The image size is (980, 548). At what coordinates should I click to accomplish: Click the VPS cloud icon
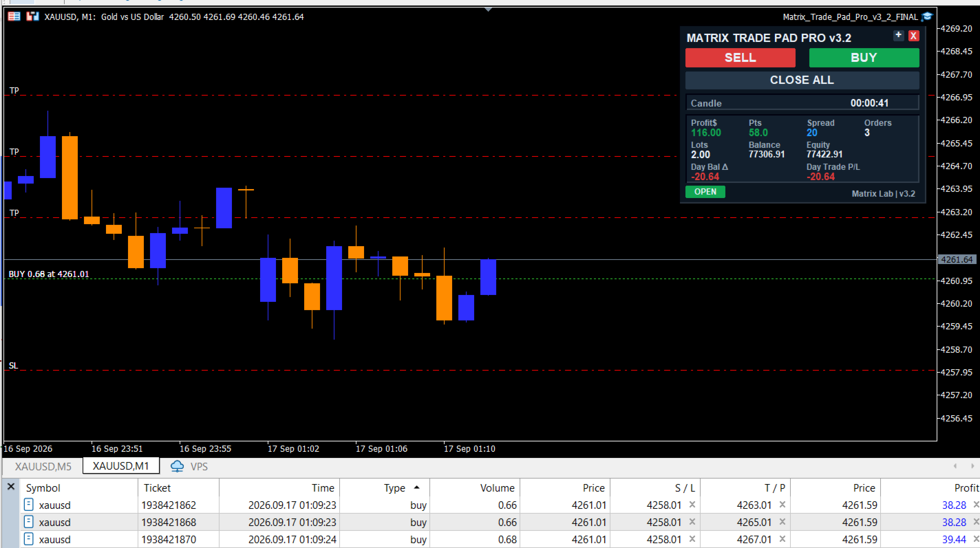click(178, 466)
